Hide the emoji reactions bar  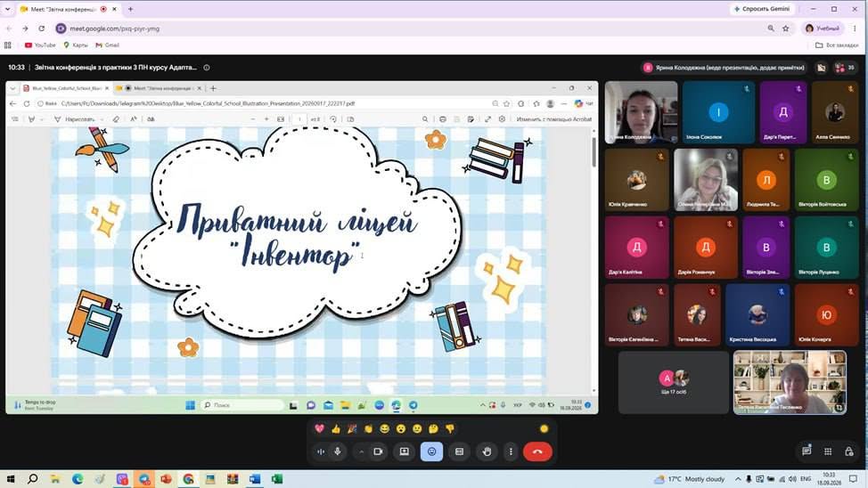pyautogui.click(x=432, y=451)
